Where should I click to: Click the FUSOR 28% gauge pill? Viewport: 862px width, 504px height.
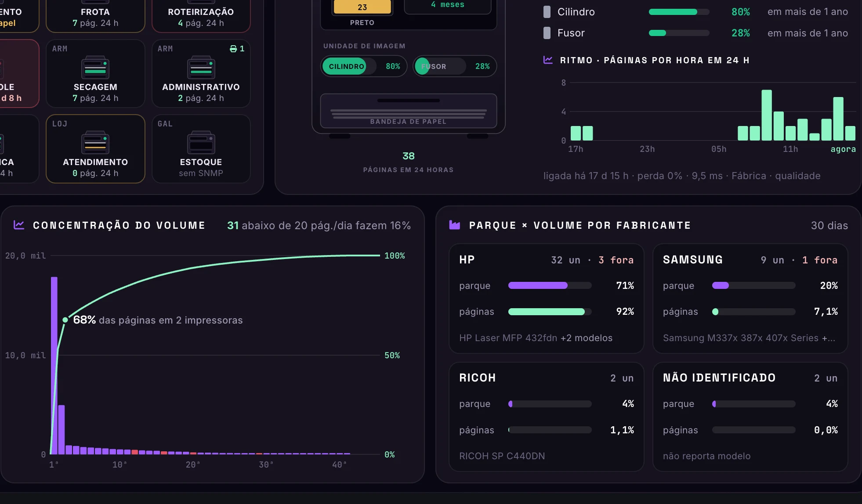[455, 66]
